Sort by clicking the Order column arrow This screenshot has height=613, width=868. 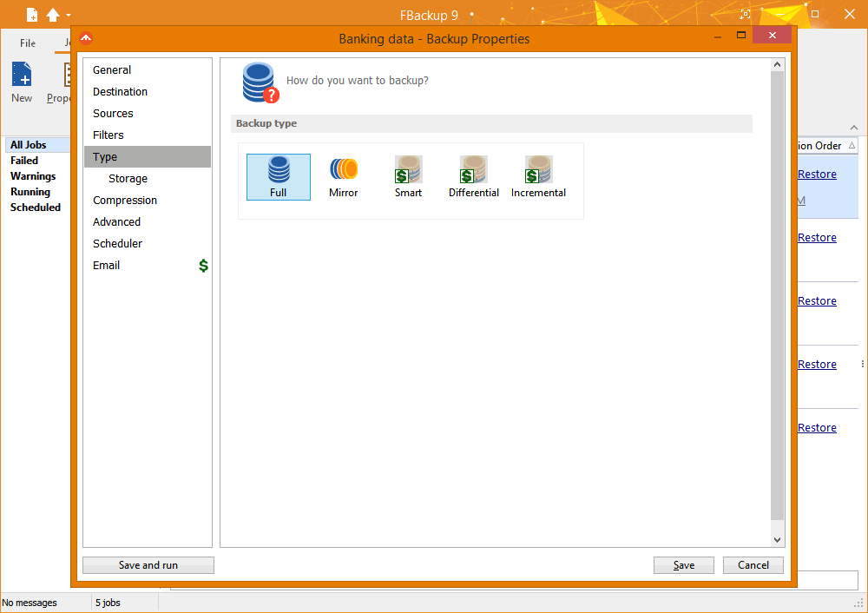coord(852,146)
